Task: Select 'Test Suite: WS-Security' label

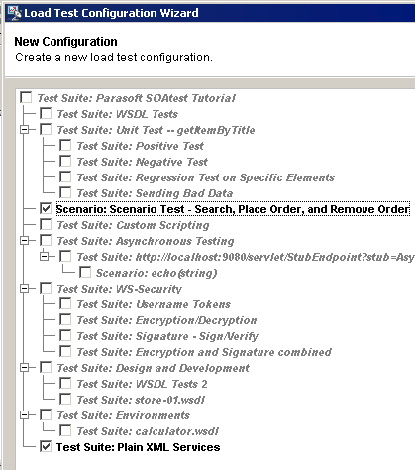Action: 119,289
